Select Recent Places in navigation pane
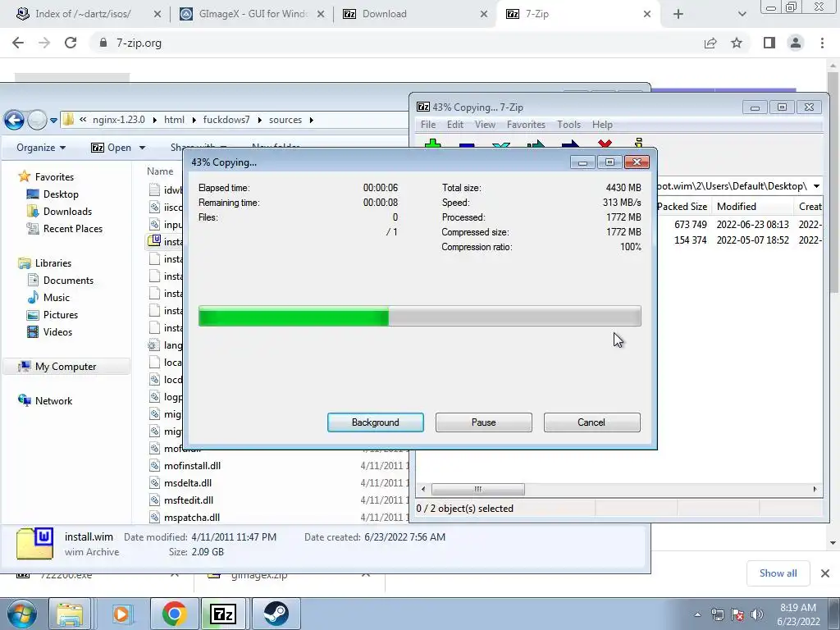Image resolution: width=840 pixels, height=630 pixels. 72,228
